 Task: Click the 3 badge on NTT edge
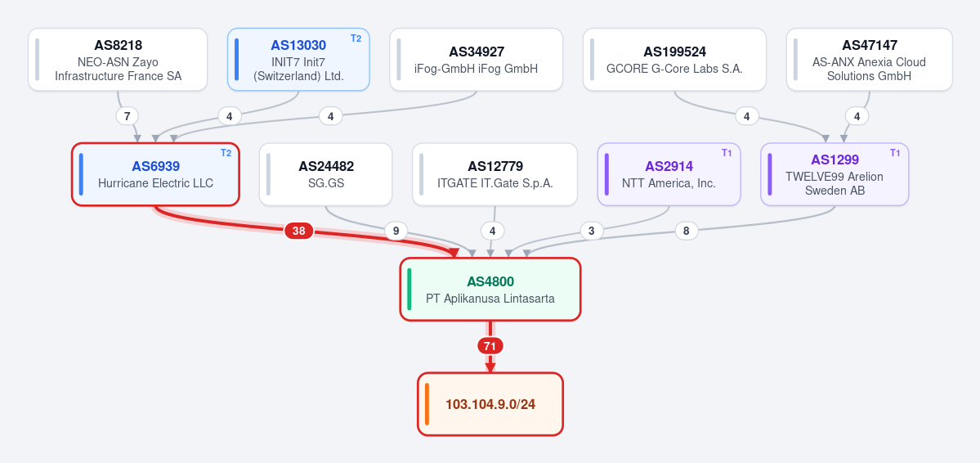coord(591,231)
